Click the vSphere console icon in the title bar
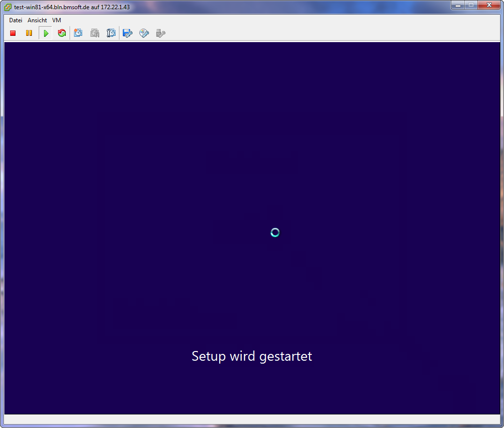504x428 pixels. [8, 7]
